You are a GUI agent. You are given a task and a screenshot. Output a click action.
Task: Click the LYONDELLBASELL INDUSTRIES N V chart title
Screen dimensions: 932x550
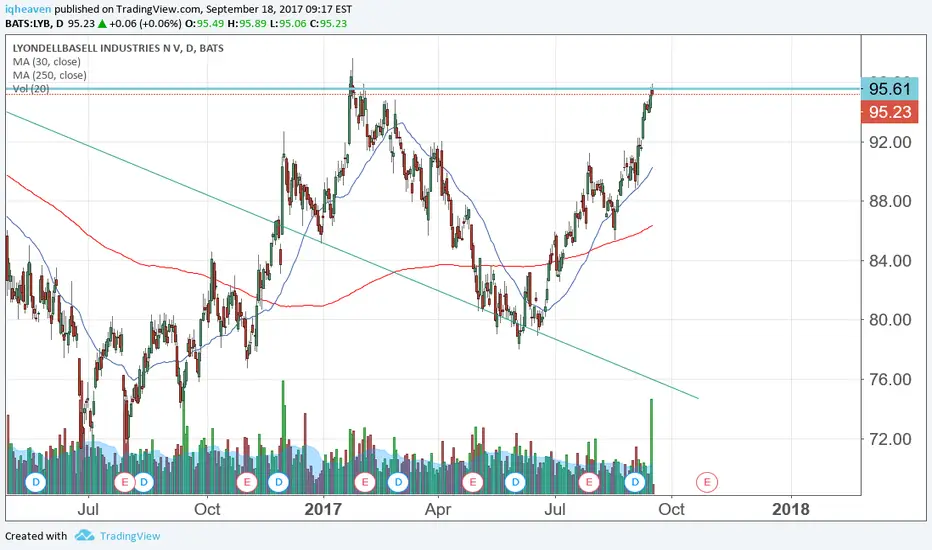[x=118, y=48]
